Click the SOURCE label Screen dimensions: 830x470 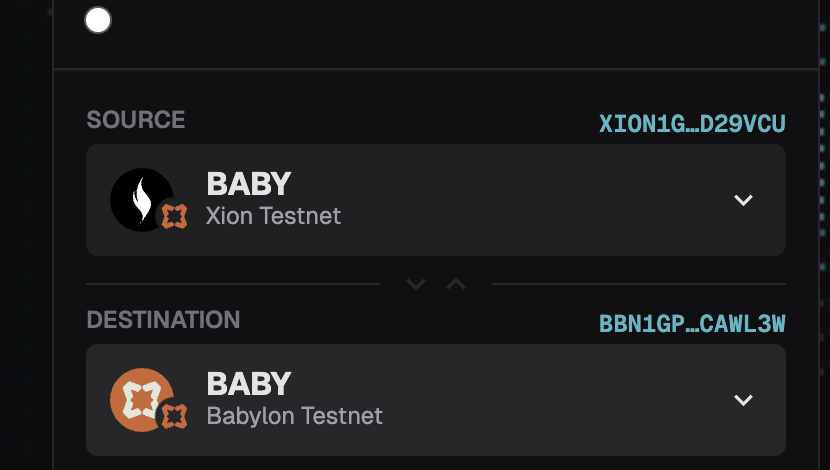coord(136,120)
